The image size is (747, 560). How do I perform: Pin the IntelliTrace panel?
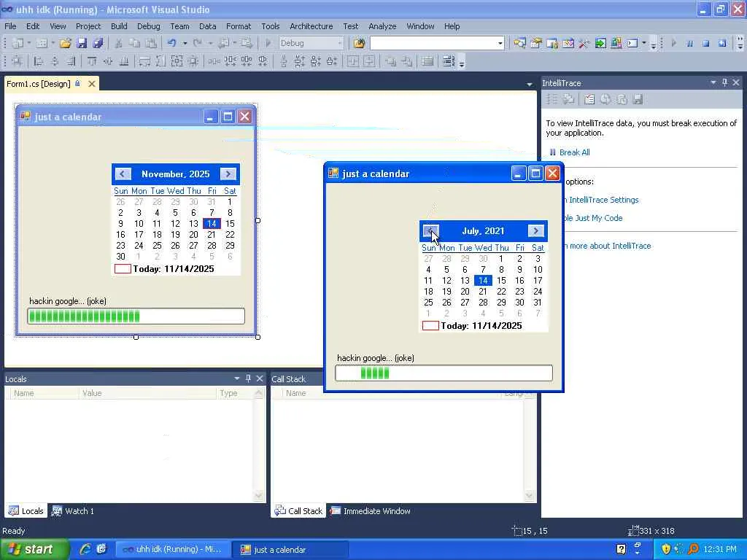coord(724,82)
